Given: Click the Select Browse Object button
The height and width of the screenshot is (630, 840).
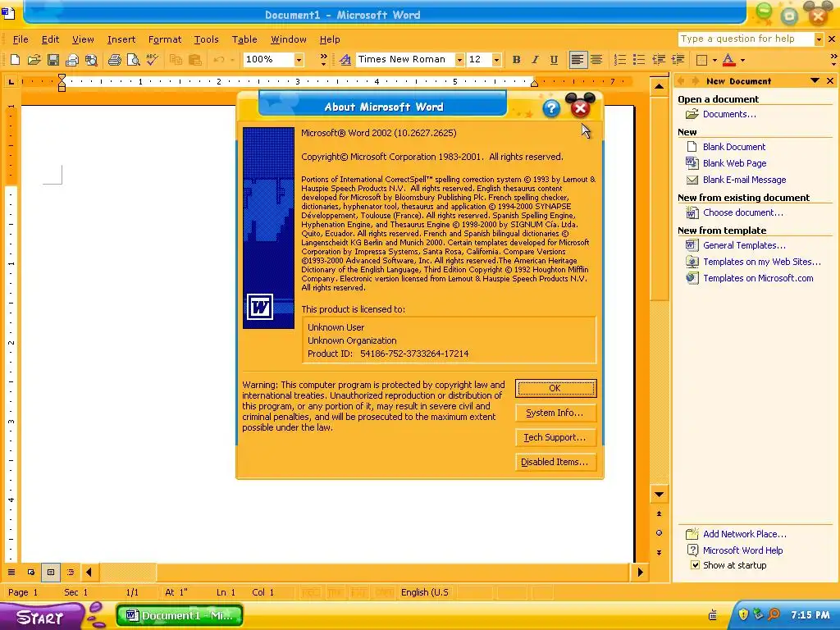Looking at the screenshot, I should point(659,533).
